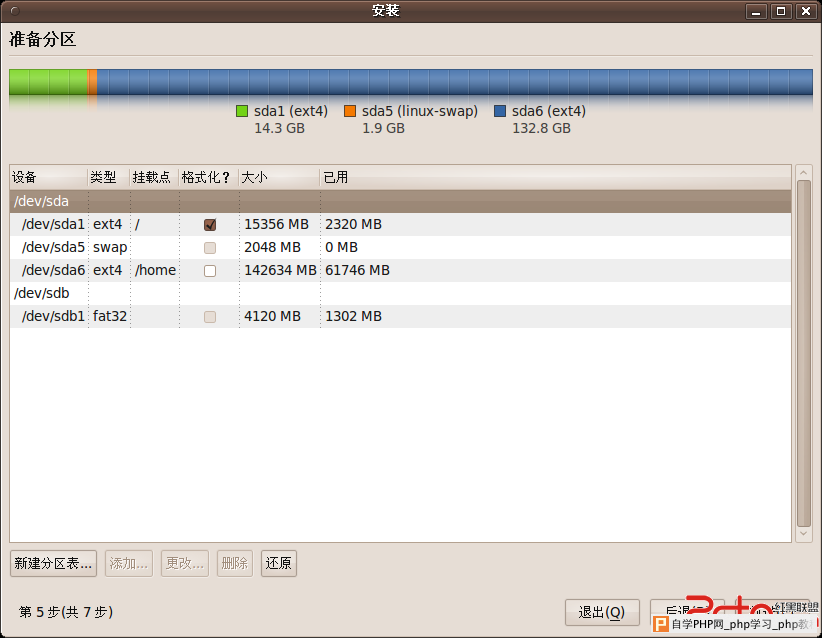Maximize the 安装 window
The width and height of the screenshot is (822, 638).
click(x=781, y=11)
